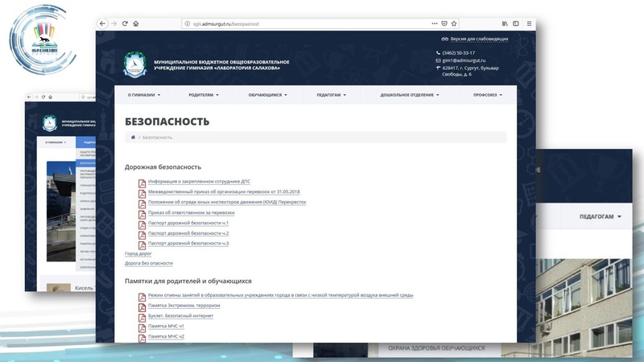This screenshot has height=362, width=644.
Task: Click the PDF icon beside Межведомственный приказ
Action: [x=142, y=194]
